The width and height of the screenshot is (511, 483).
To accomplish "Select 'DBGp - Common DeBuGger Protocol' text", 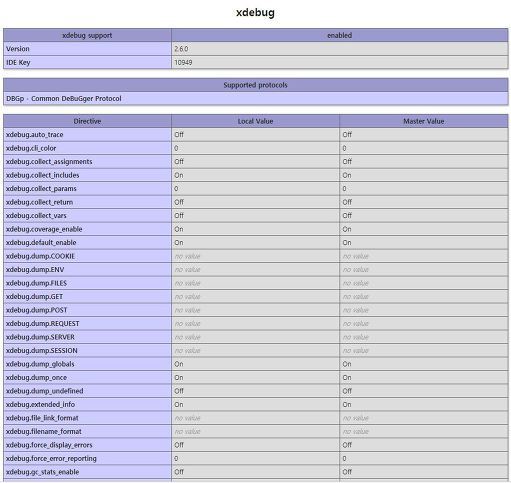I will [64, 99].
